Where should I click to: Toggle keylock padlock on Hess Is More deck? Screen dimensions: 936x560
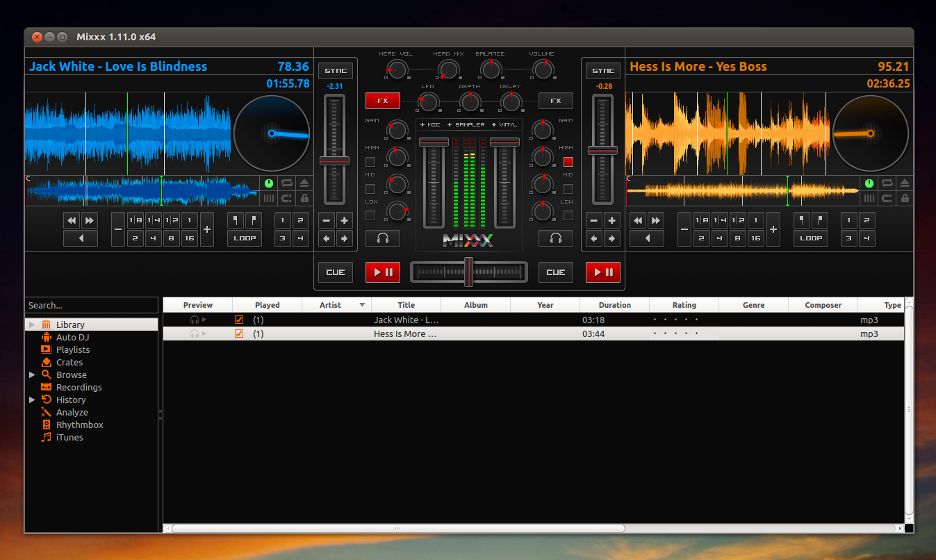point(904,198)
